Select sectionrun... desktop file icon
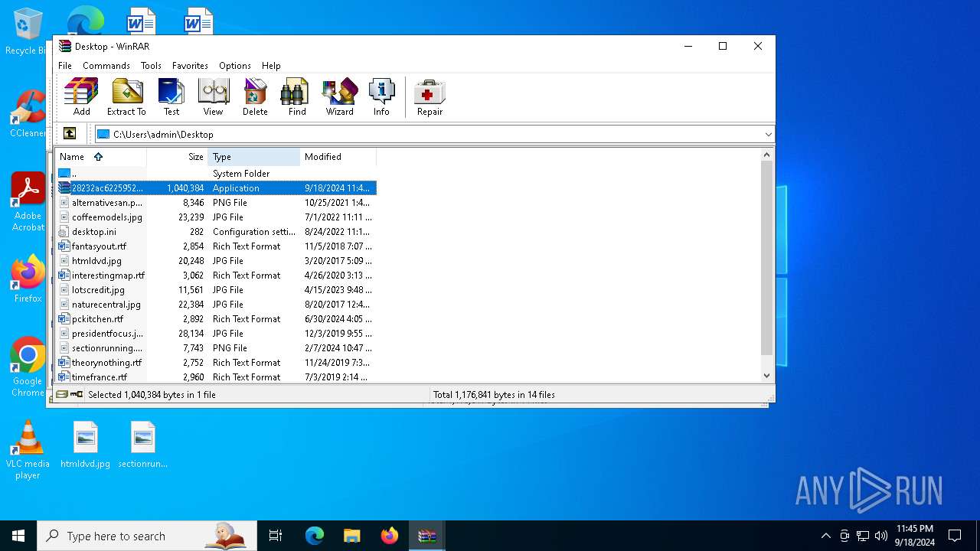The height and width of the screenshot is (551, 980). point(143,445)
